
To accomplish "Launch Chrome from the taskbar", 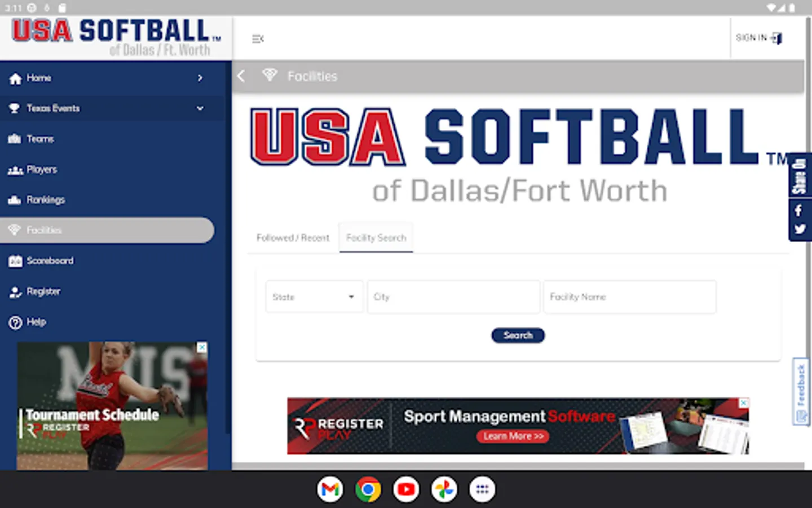I will pos(368,489).
